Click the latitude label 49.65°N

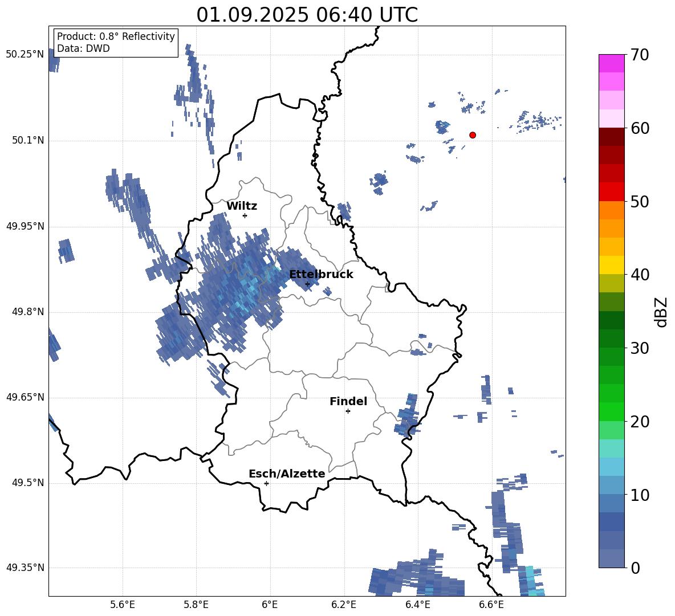point(25,397)
